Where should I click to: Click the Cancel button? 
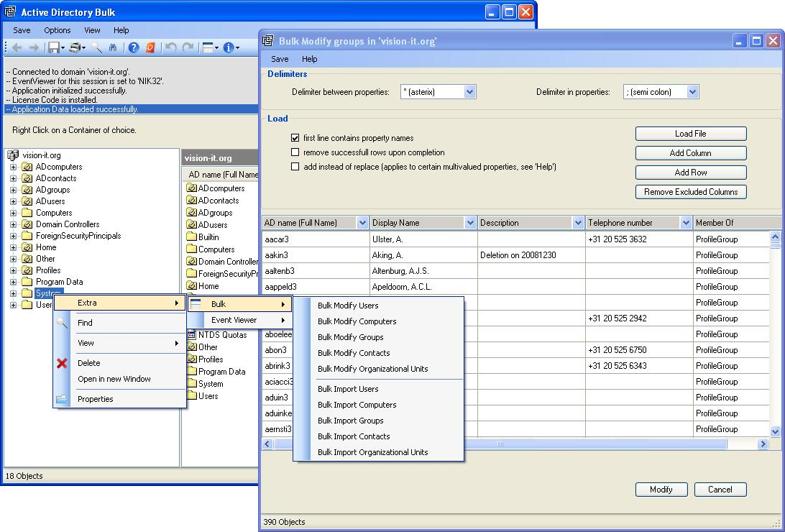720,490
